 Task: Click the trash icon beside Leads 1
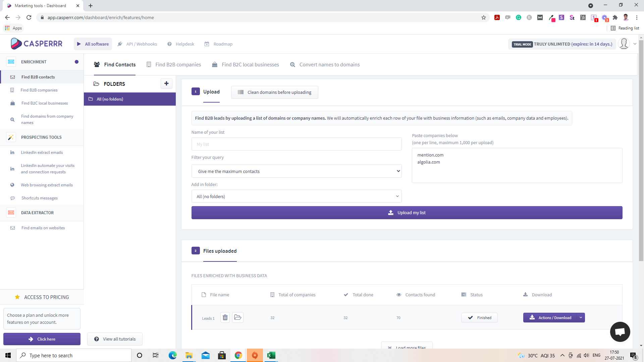(x=225, y=317)
